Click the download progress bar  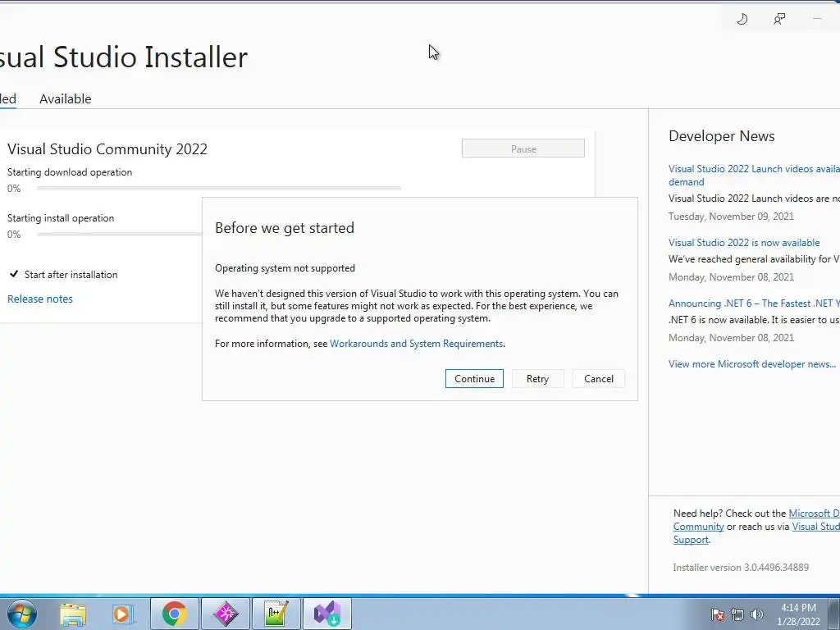(218, 188)
